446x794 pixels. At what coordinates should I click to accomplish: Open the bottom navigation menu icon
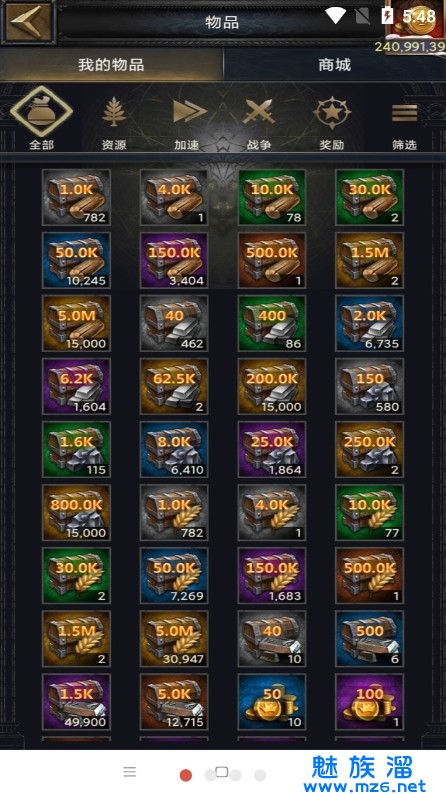tap(130, 772)
